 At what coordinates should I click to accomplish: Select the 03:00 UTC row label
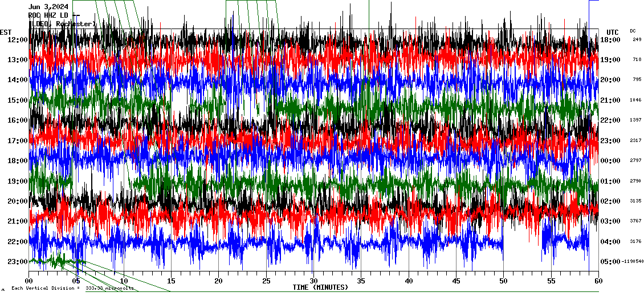[610, 221]
